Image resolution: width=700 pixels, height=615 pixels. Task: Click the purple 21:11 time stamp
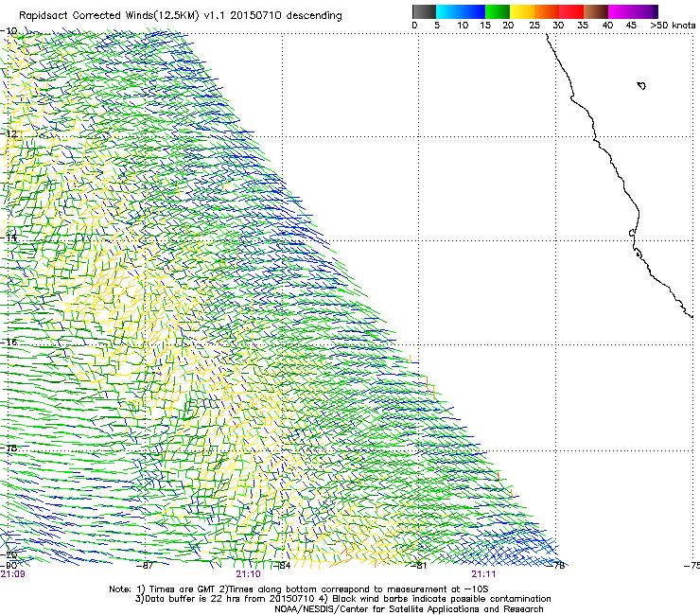(483, 574)
